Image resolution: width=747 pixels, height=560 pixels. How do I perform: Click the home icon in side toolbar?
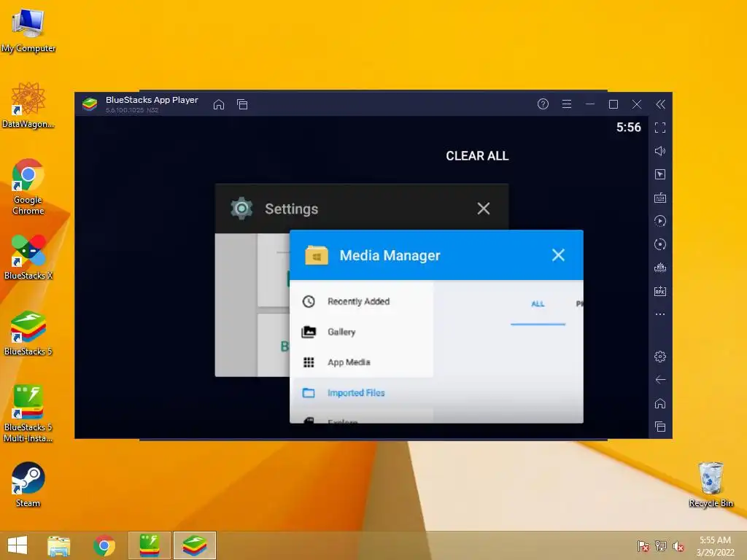click(660, 403)
